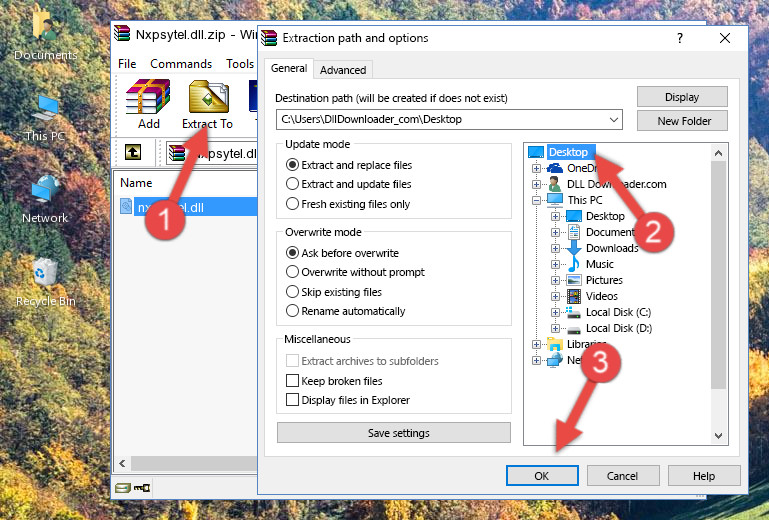Click WinRAR horizontal scrollbar left arrow
The height and width of the screenshot is (520, 769).
point(122,463)
